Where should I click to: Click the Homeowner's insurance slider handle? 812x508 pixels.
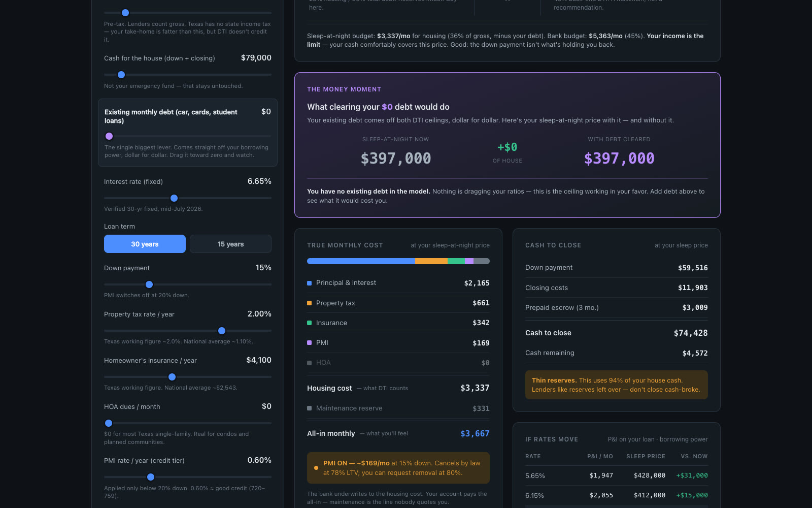point(172,377)
